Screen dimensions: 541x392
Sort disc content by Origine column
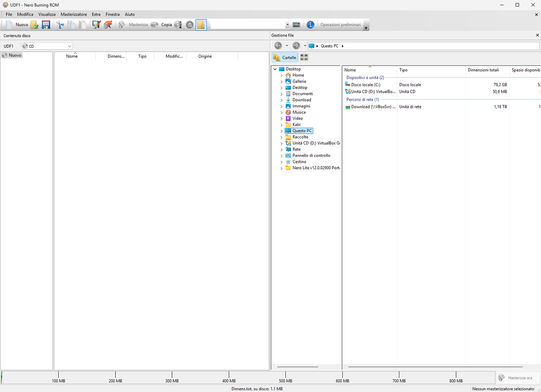click(212, 56)
